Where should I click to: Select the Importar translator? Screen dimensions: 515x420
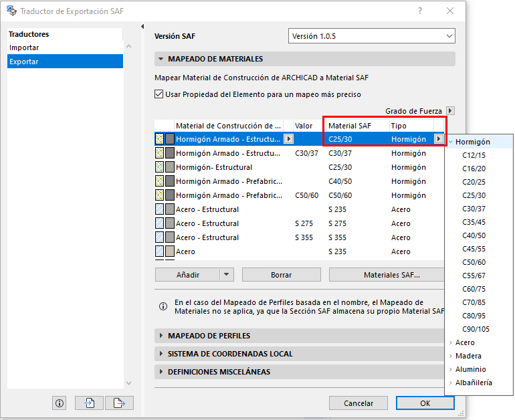coord(65,47)
